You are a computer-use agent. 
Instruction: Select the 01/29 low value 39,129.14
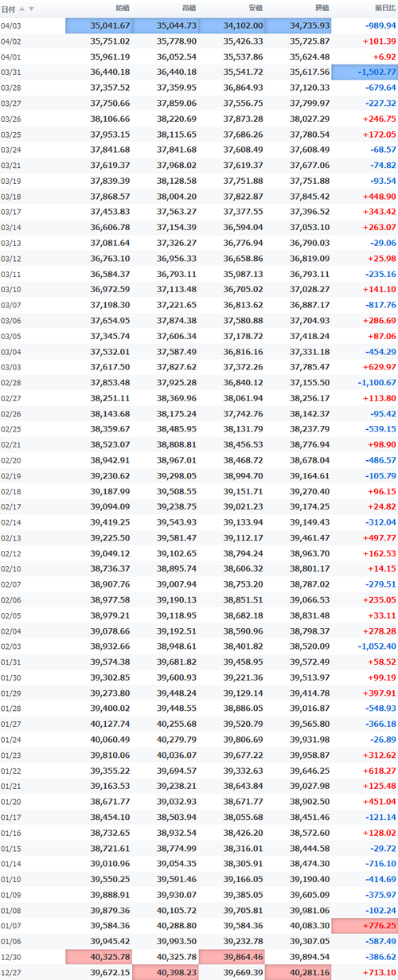243,693
